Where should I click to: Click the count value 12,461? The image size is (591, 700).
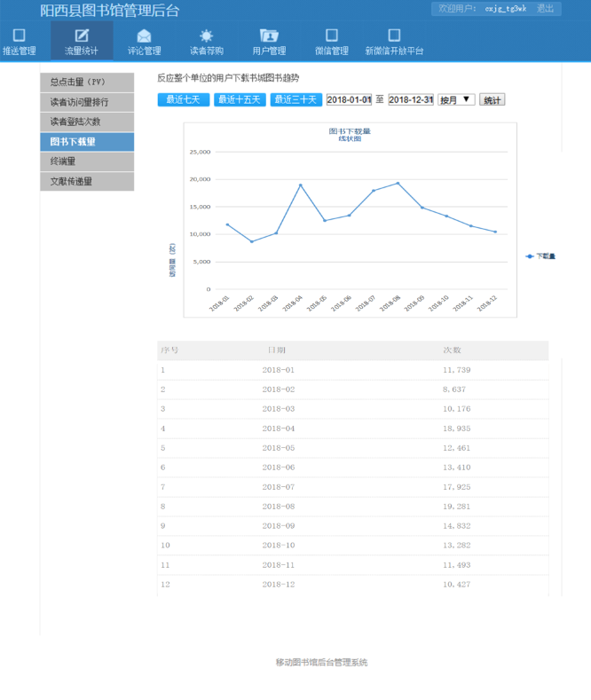pyautogui.click(x=457, y=448)
